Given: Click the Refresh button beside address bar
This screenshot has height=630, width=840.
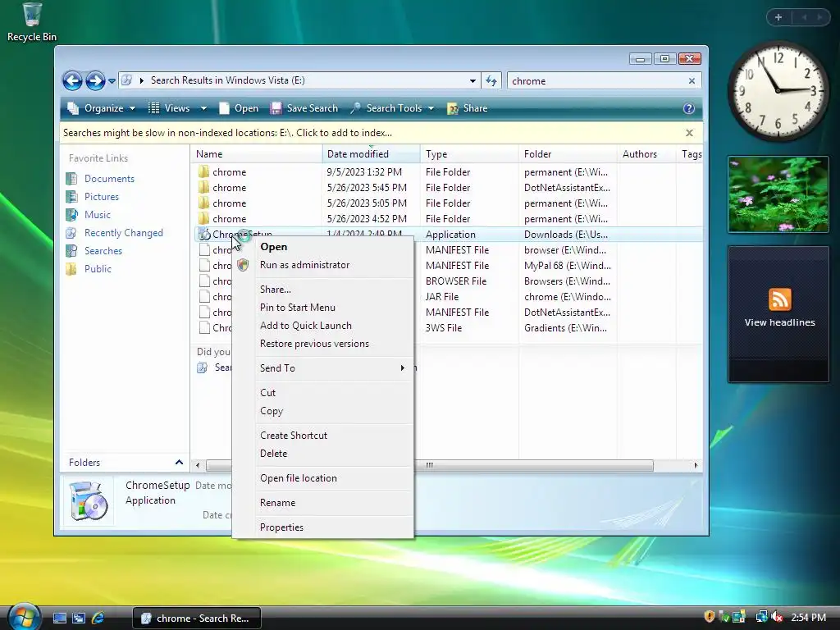Looking at the screenshot, I should (491, 81).
